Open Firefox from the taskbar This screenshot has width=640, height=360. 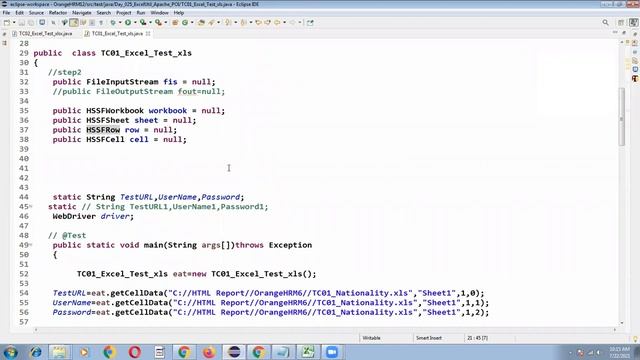tap(209, 352)
